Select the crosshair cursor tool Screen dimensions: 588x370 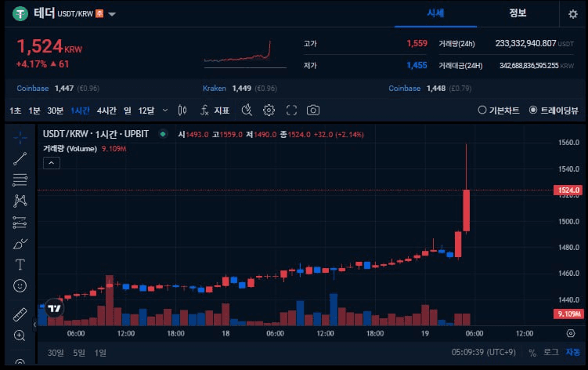point(20,137)
